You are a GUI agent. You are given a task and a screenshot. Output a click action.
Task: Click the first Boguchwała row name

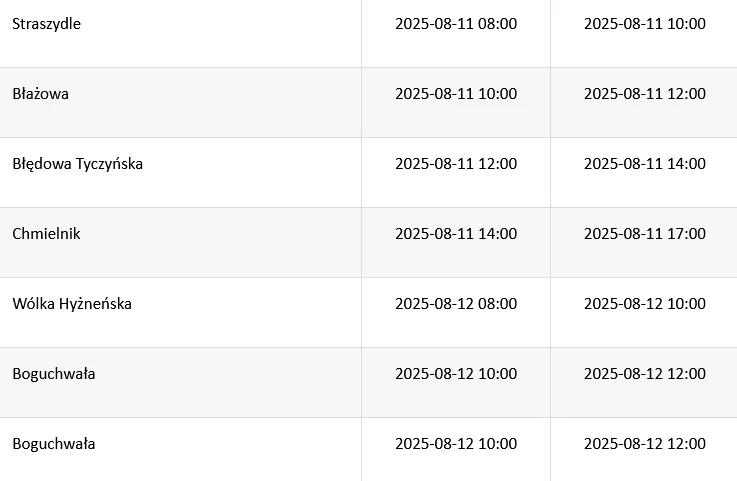click(54, 374)
